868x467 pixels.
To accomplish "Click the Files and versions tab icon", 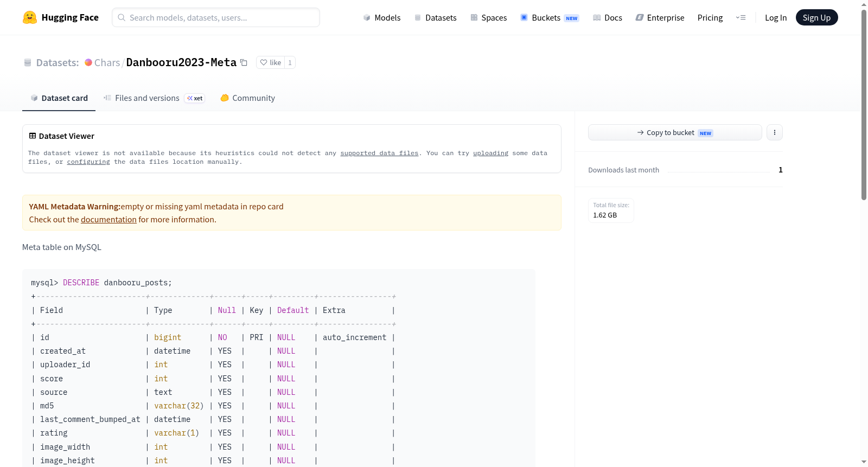I will pyautogui.click(x=107, y=98).
